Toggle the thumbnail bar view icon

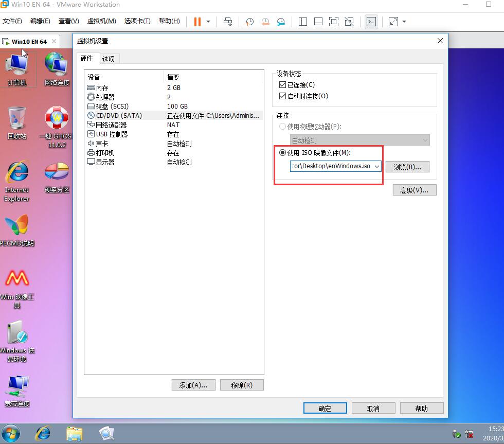click(318, 22)
